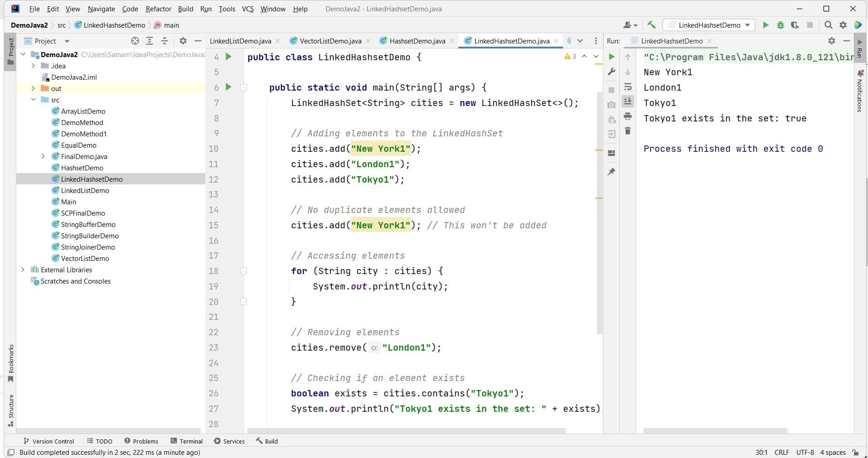Viewport: 868px width, 458px height.
Task: Switch to VectorListDemo.java tab
Action: point(330,41)
